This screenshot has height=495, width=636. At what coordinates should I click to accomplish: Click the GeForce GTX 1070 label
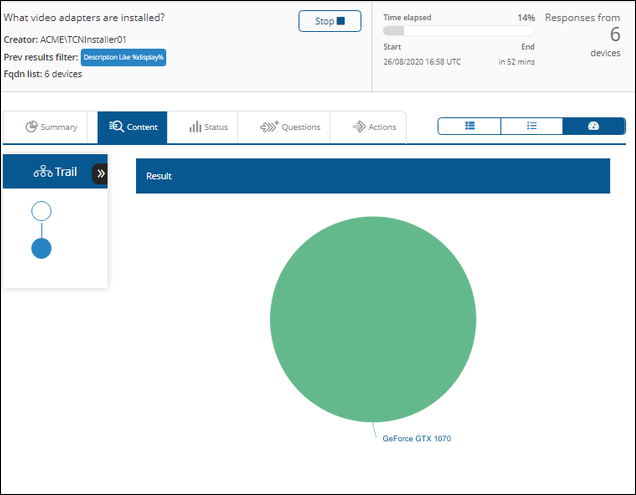click(417, 439)
